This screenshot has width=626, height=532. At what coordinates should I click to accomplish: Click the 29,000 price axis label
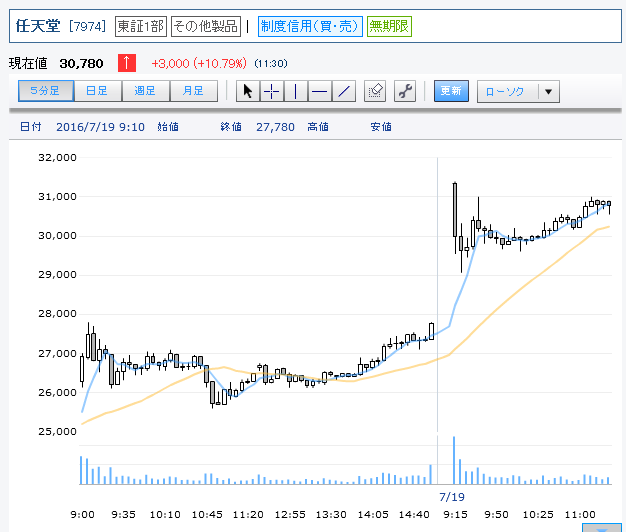[x=57, y=275]
